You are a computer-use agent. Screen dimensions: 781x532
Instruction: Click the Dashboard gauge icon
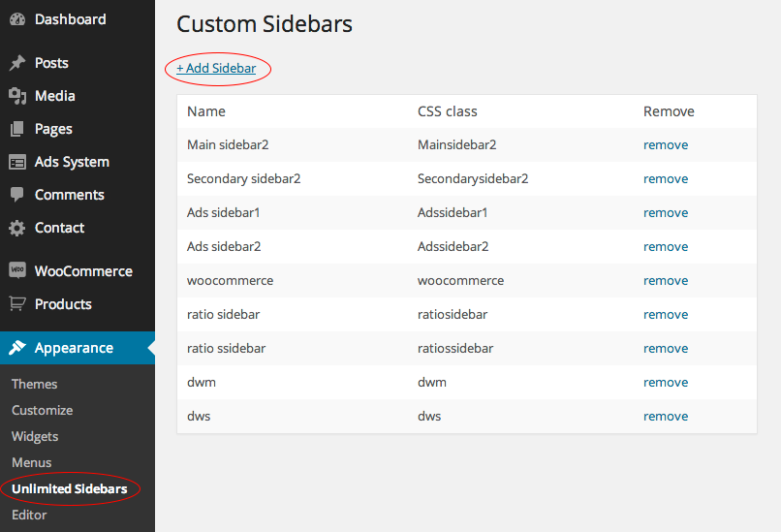17,19
